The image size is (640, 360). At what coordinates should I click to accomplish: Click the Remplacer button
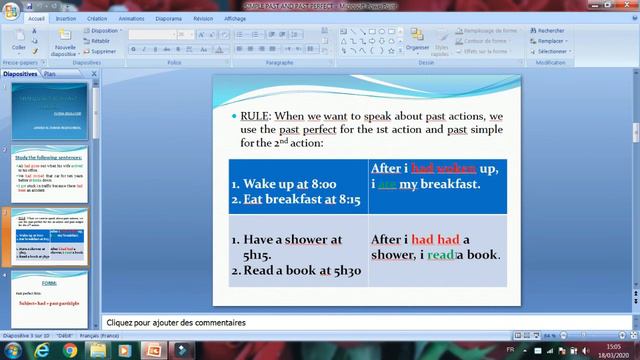point(549,41)
